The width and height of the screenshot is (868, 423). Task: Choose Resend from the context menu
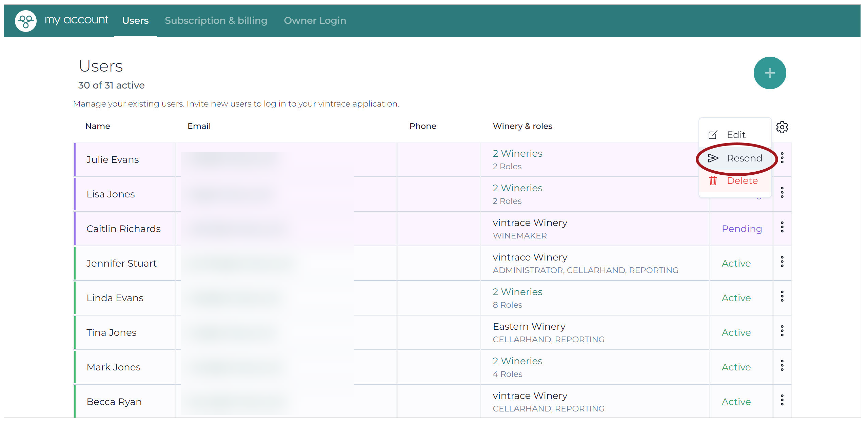pyautogui.click(x=735, y=158)
